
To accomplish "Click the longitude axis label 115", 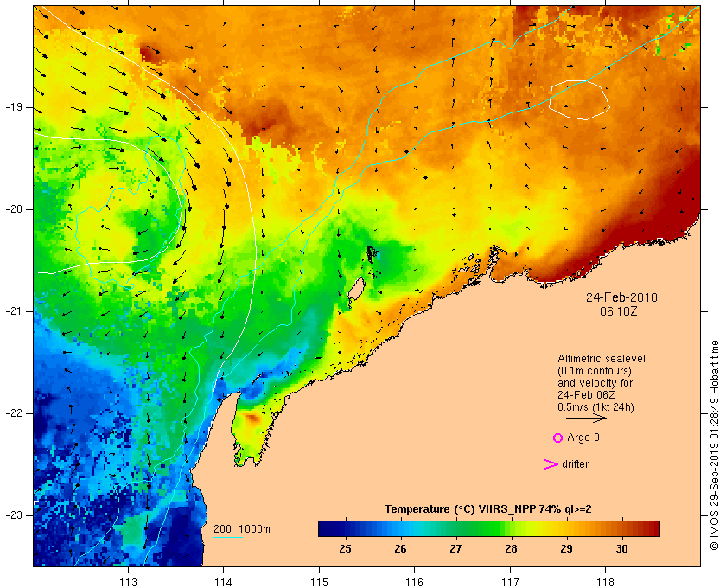I will click(x=319, y=582).
